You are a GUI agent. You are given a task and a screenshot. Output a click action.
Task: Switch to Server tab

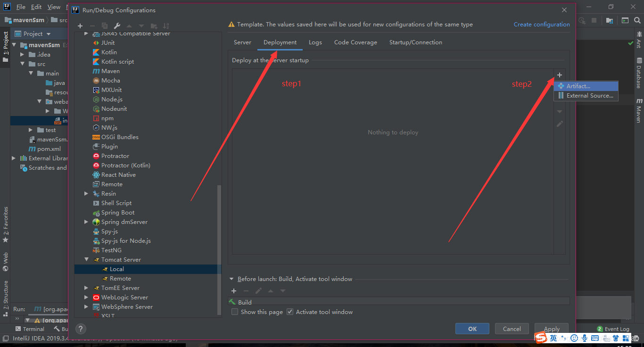(x=242, y=42)
